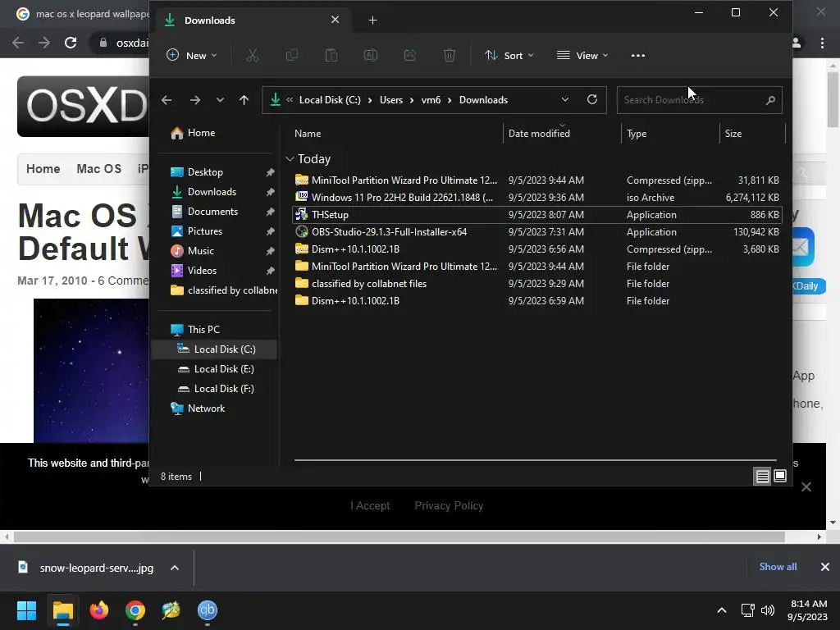Select Windows 11 Pro 22H2 iso file
Screen dimensions: 840x630
pos(536,198)
